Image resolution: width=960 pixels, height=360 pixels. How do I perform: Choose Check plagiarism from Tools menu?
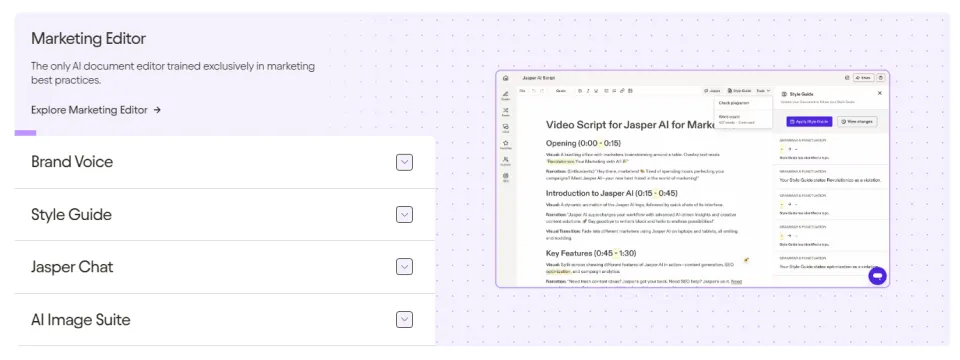click(743, 103)
